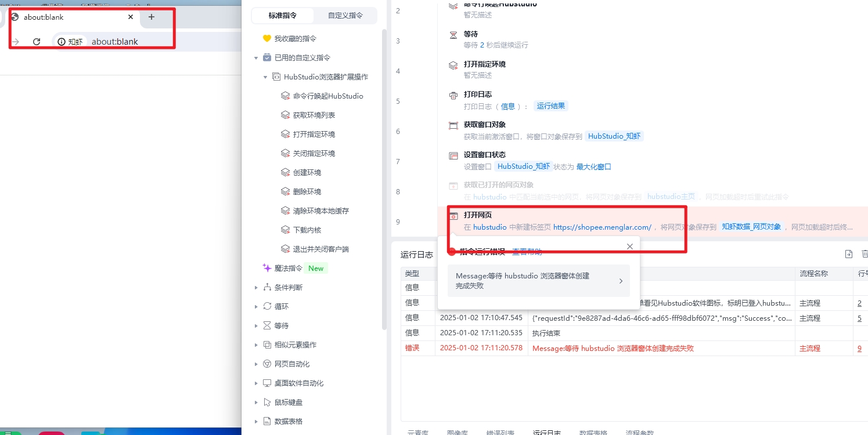868x435 pixels.
Task: Click the 等待 hourglass icon in step 3
Action: point(453,35)
